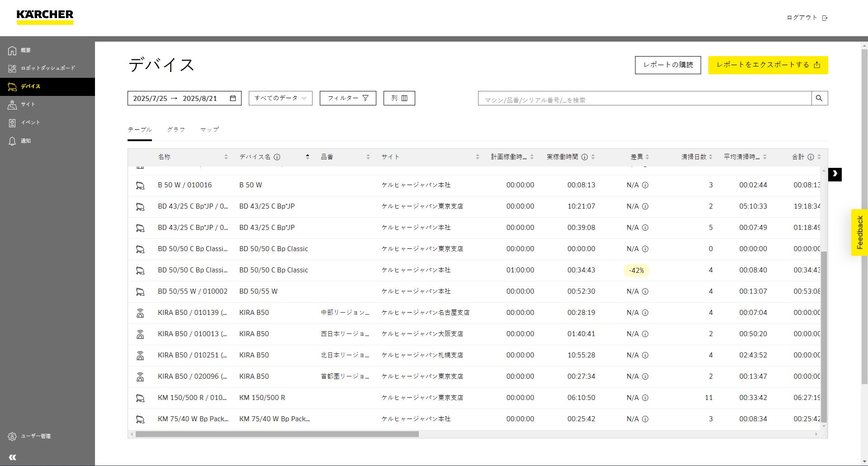Sort by 計画稼働時間 column
This screenshot has height=466, width=868.
(x=532, y=157)
